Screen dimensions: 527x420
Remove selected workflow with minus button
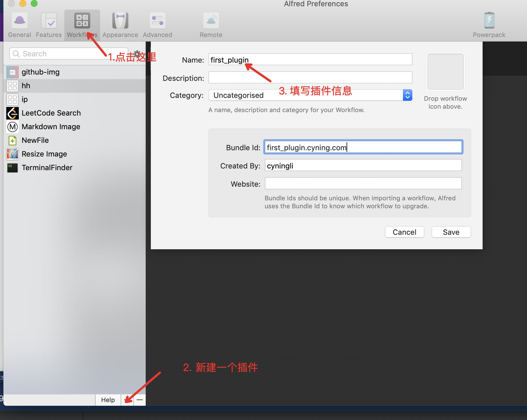pyautogui.click(x=140, y=400)
